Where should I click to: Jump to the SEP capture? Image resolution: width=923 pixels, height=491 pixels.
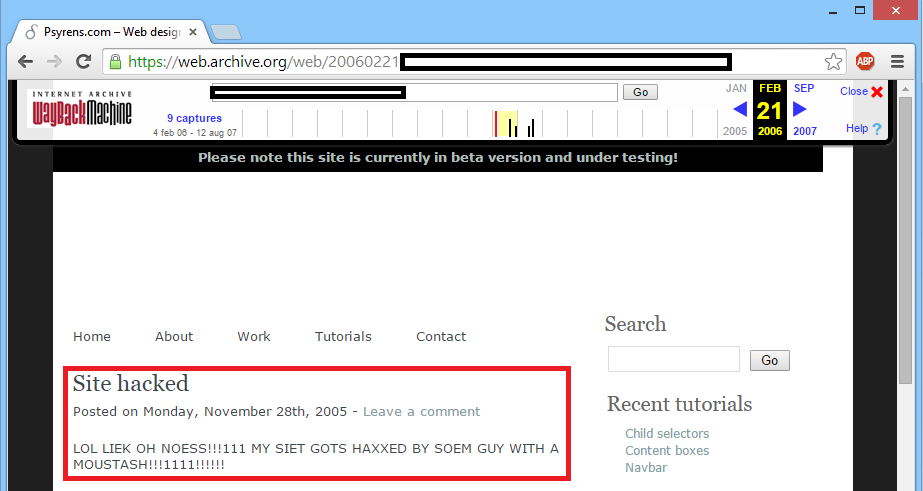point(804,88)
